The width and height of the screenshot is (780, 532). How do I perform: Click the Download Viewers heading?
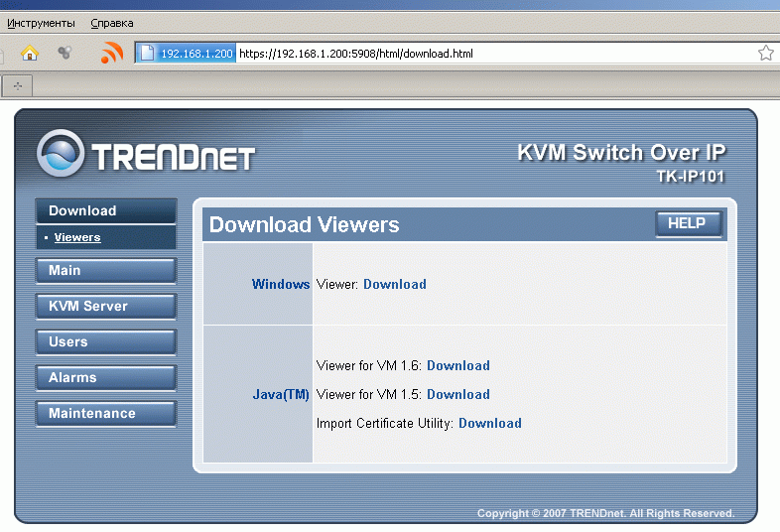point(304,224)
